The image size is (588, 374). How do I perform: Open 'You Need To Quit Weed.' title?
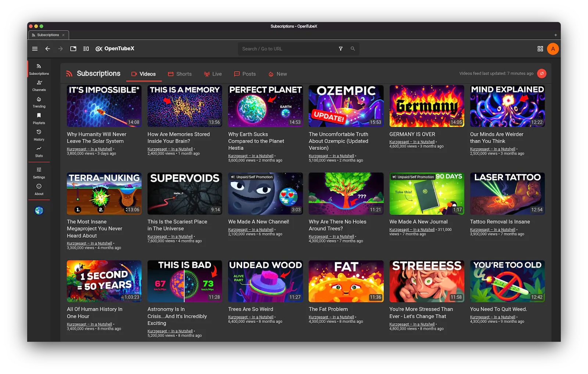[x=498, y=309]
